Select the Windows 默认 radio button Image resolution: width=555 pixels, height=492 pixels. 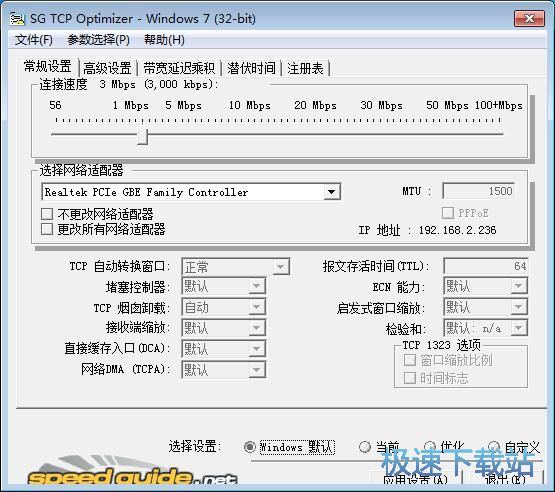[250, 447]
